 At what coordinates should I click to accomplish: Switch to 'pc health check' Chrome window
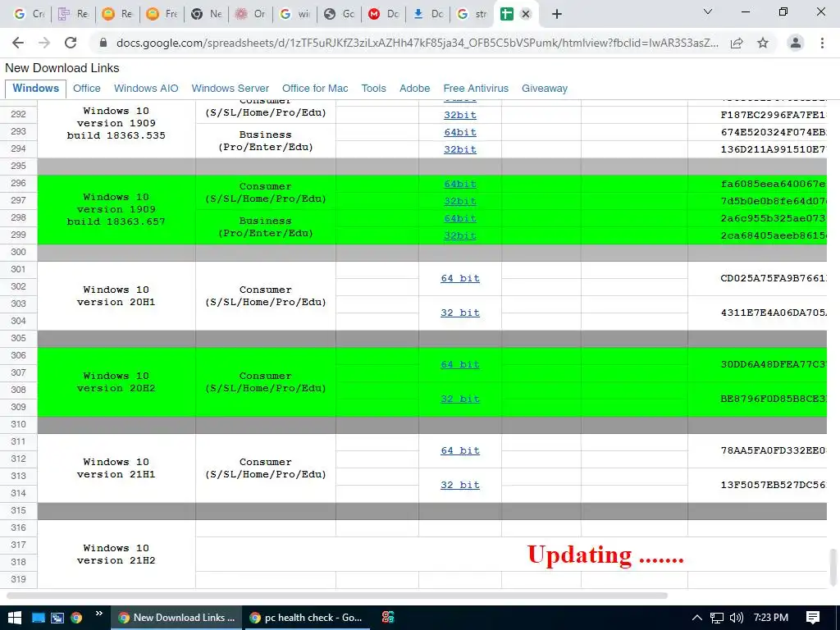point(306,618)
